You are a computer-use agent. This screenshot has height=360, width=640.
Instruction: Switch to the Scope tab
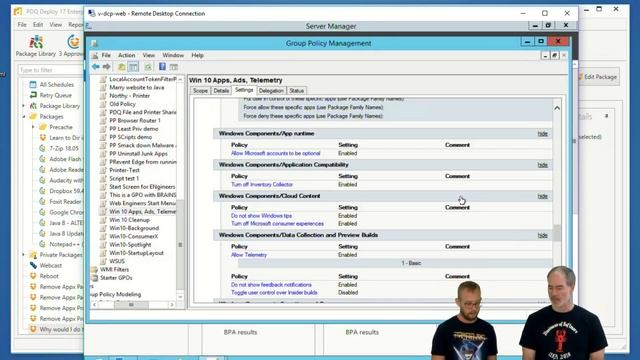pos(200,91)
